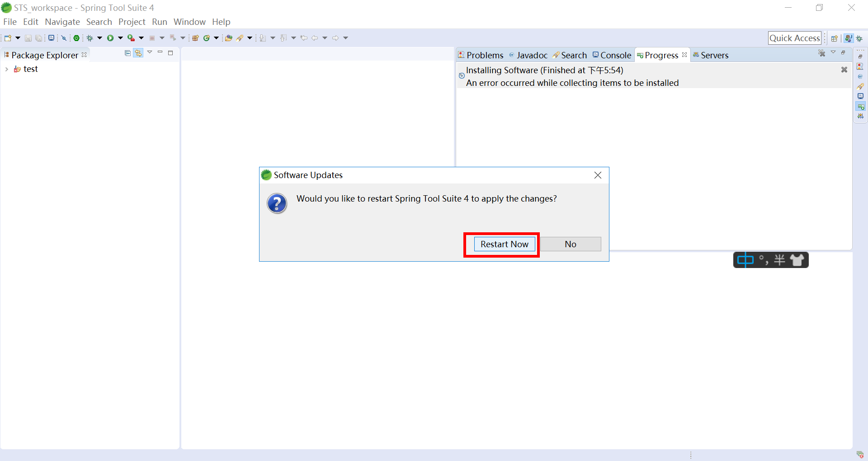This screenshot has width=868, height=461.
Task: Click the Search flashlight toolbar icon
Action: [240, 38]
